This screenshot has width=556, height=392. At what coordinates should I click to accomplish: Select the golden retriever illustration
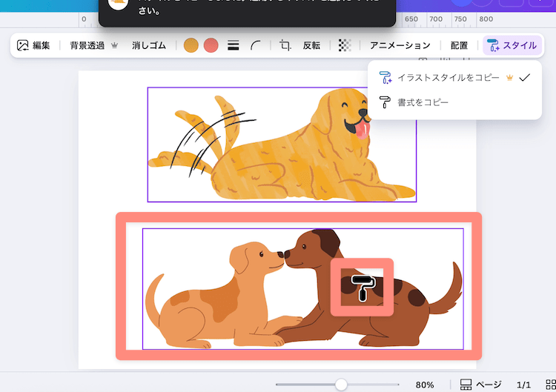[x=282, y=144]
